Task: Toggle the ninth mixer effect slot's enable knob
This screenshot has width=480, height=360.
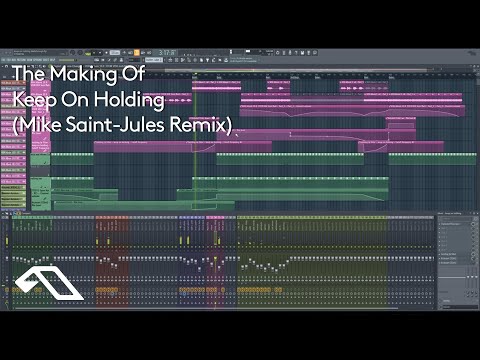Action: point(473,259)
